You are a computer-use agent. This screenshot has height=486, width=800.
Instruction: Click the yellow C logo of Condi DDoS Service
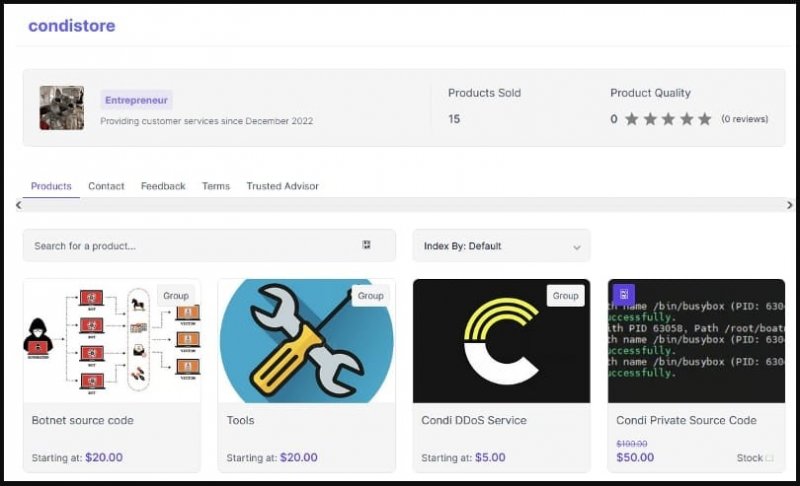point(500,340)
